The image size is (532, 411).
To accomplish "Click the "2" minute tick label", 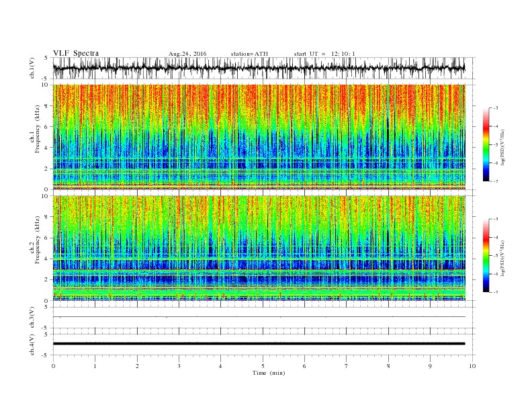I will 137,366.
